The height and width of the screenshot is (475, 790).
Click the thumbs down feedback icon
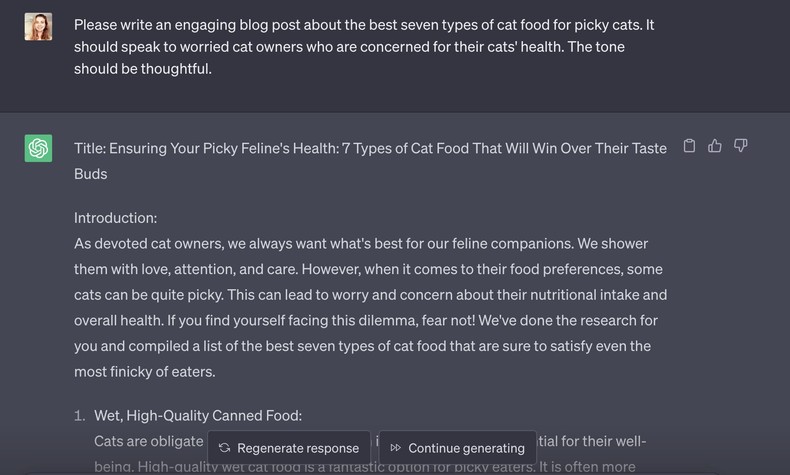point(741,146)
